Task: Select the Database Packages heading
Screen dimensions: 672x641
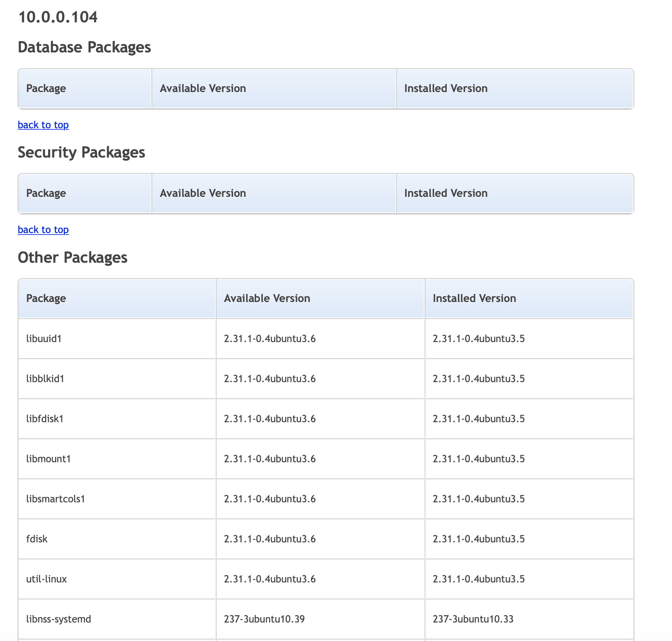Action: tap(84, 47)
